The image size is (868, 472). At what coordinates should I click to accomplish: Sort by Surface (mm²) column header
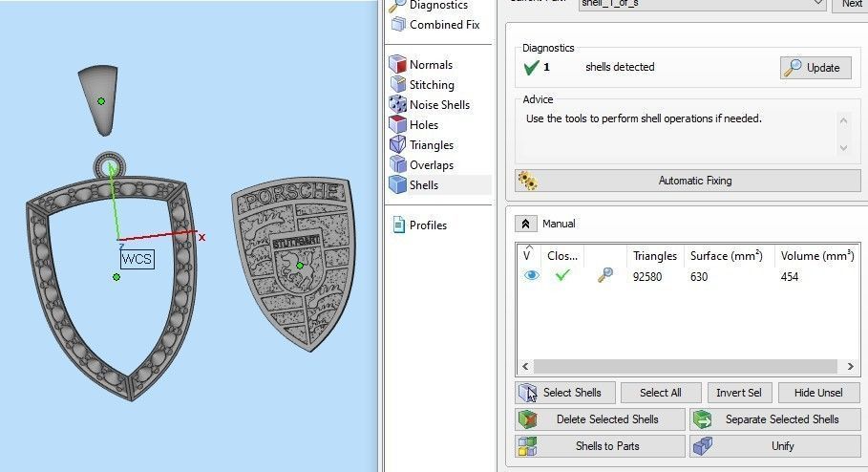[x=727, y=256]
